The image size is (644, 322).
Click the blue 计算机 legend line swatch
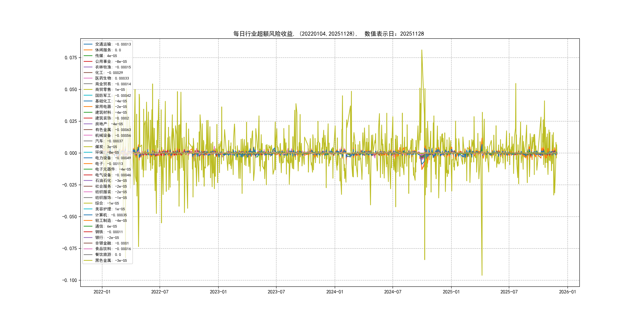tap(88, 215)
